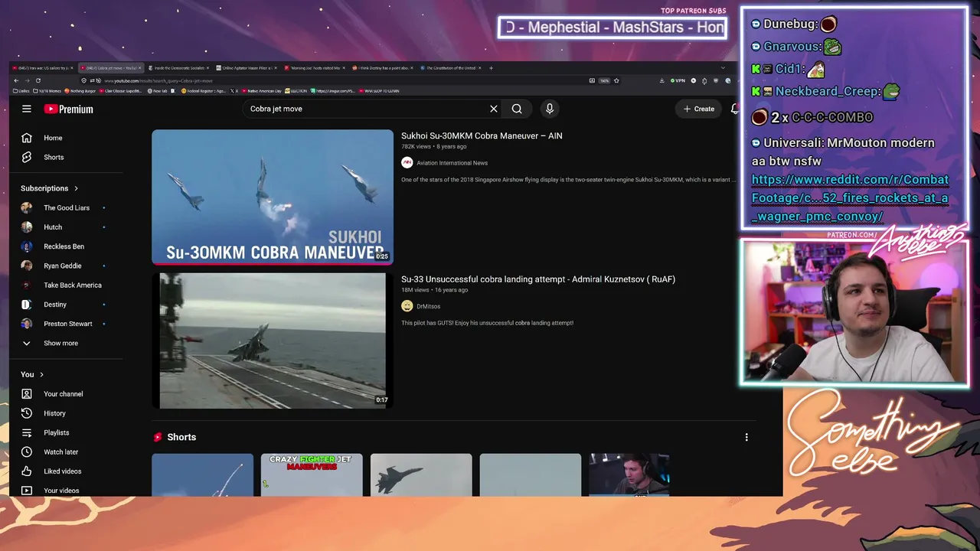Open the WAR SLOP TO LEARN bookmark
This screenshot has width=980, height=551.
[378, 91]
